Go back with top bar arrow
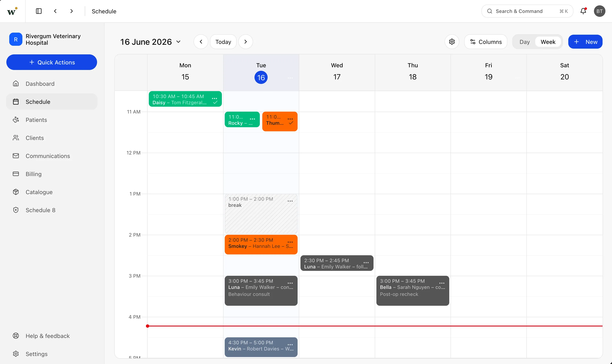The width and height of the screenshot is (612, 364). tap(55, 11)
